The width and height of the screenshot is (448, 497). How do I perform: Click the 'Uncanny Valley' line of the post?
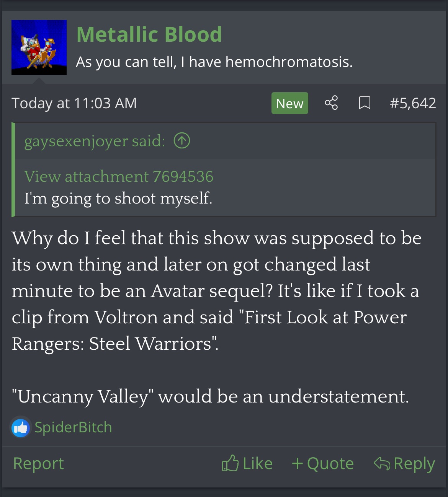[x=210, y=396]
